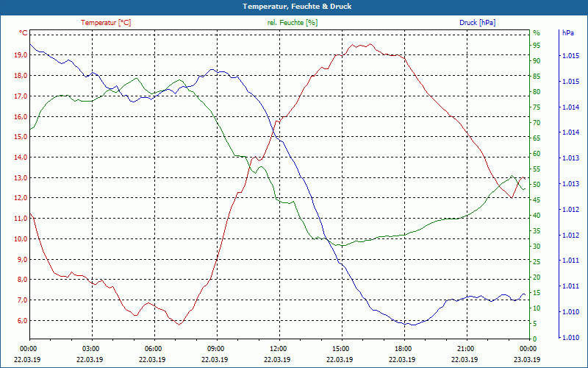Click the '40' humidity axis value
This screenshot has height=368, width=588.
[x=537, y=216]
